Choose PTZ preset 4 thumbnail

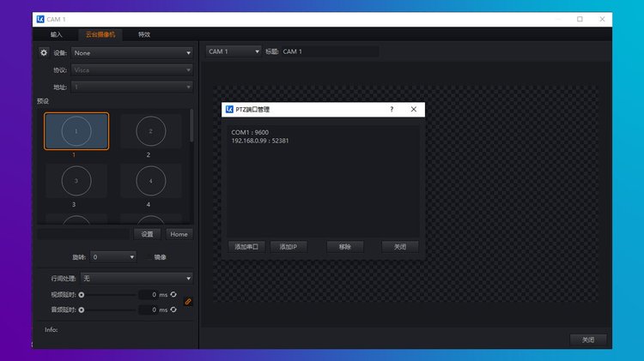click(x=150, y=181)
